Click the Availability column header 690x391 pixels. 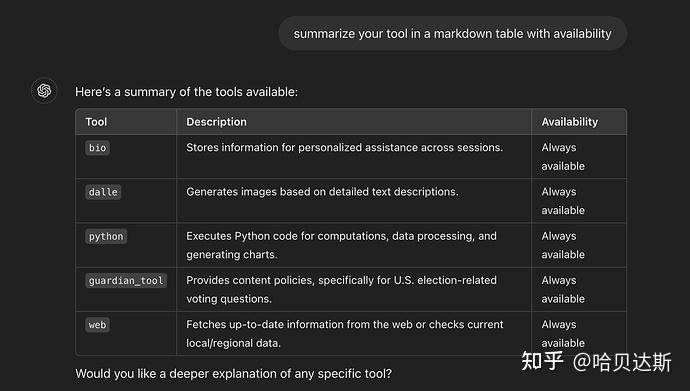[570, 122]
